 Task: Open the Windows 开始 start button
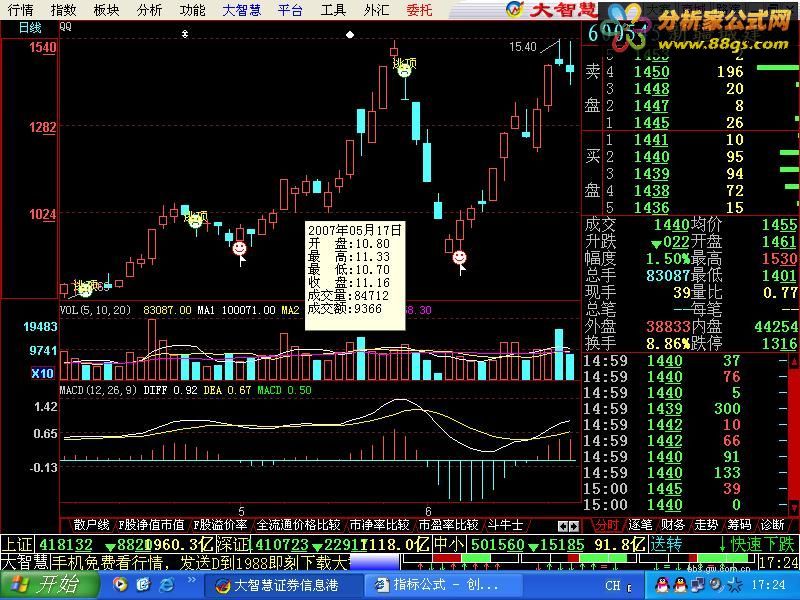(48, 585)
